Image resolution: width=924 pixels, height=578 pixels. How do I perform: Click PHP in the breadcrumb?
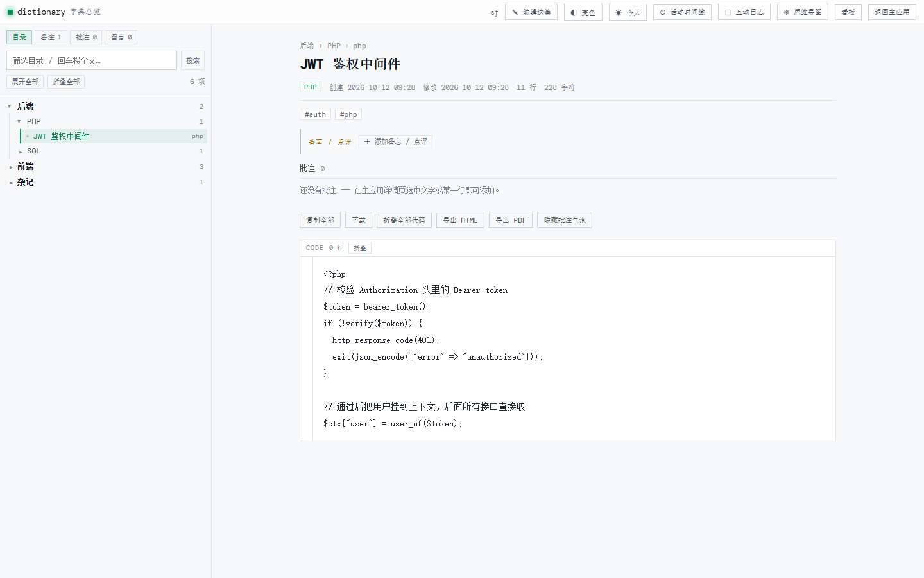[334, 46]
